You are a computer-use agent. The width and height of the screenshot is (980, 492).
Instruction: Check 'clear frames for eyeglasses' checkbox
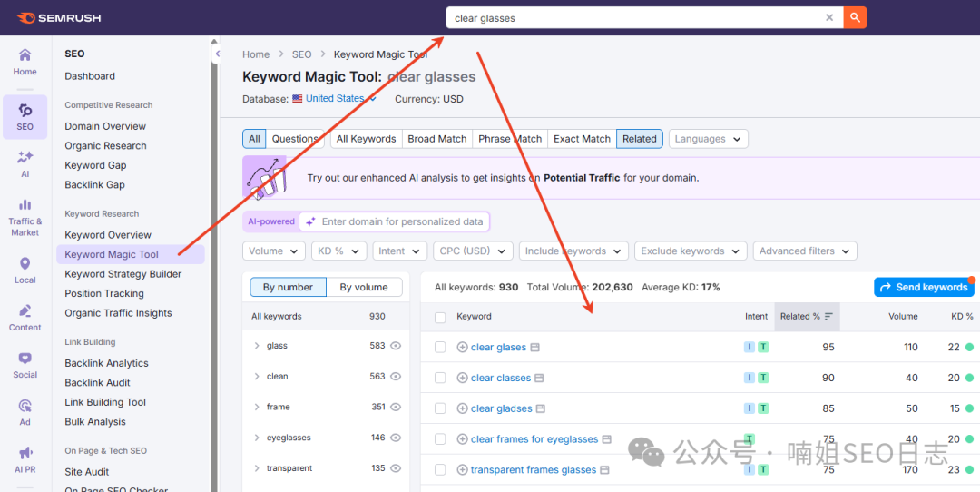click(440, 438)
